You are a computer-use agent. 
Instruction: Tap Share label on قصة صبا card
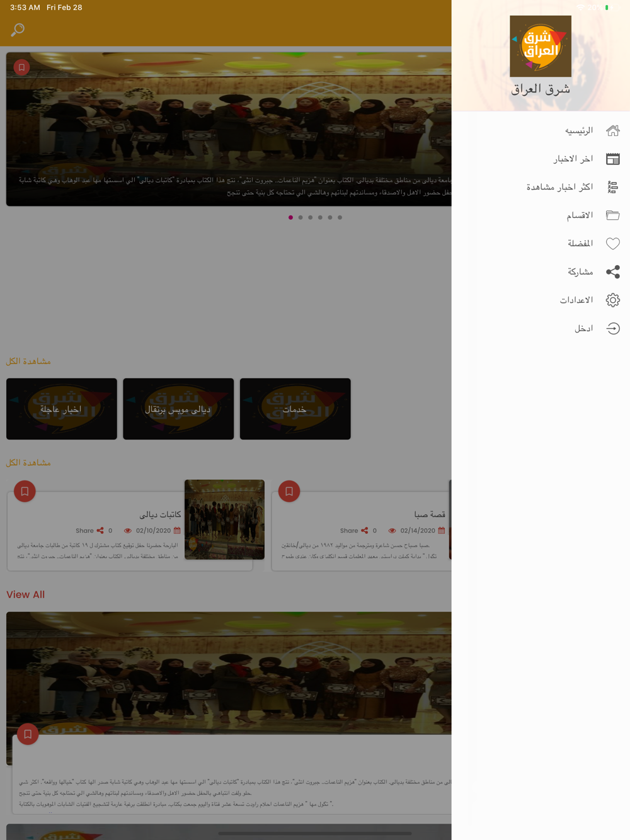pyautogui.click(x=349, y=531)
